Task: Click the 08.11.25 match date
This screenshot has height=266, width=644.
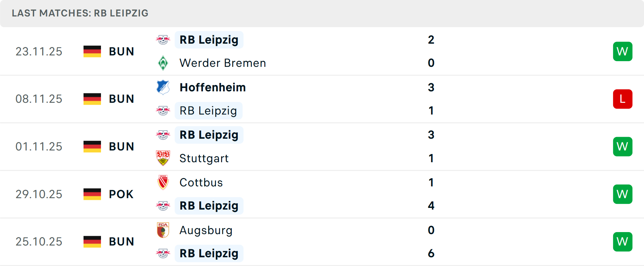Action: (x=39, y=99)
